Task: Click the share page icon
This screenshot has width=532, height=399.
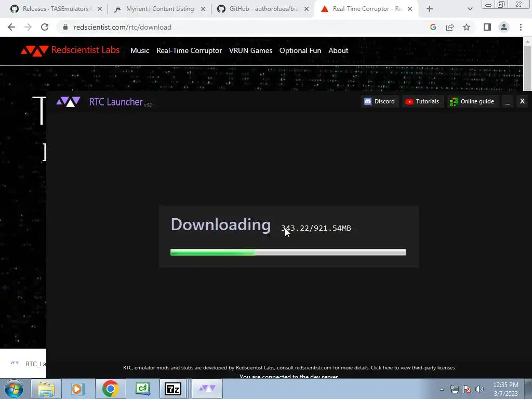Action: click(450, 27)
